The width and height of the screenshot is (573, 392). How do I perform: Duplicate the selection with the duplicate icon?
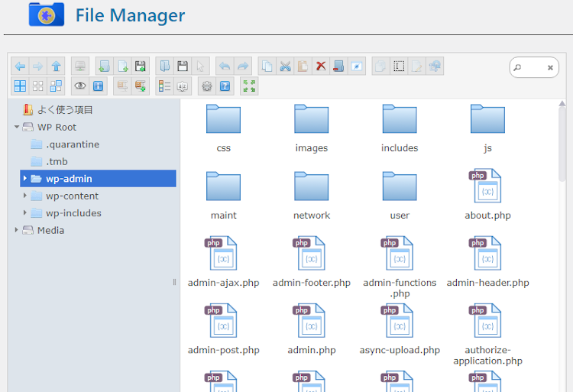[x=380, y=66]
